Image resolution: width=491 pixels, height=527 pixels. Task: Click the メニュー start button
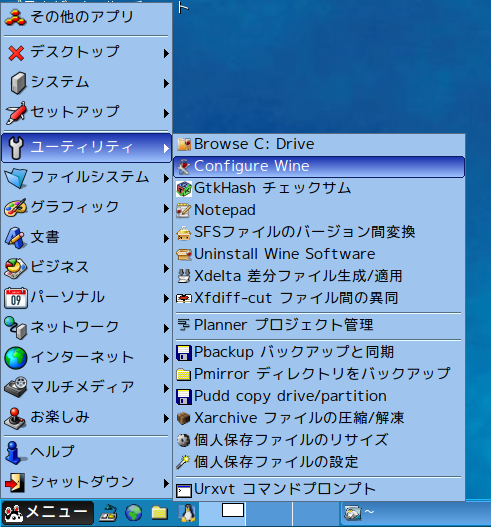[48, 513]
